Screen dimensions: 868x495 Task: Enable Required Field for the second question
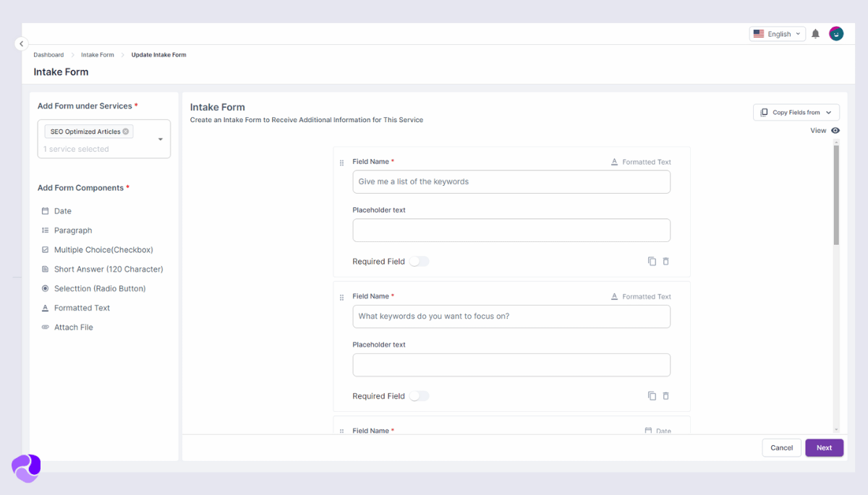click(x=419, y=395)
